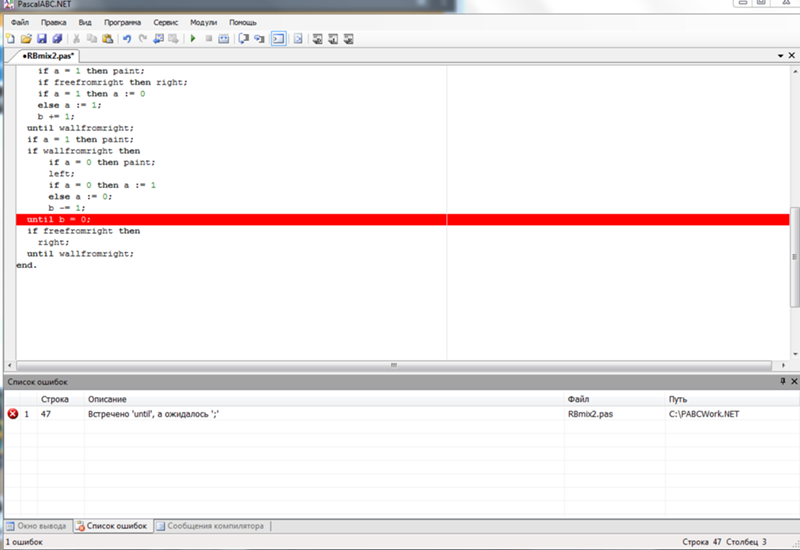Click the code formatting icon

298,39
